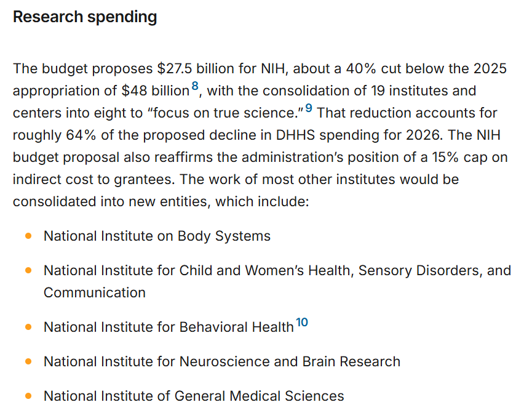This screenshot has width=532, height=418.
Task: Click orange bullet beside Behavioral Health
Action: click(x=28, y=327)
